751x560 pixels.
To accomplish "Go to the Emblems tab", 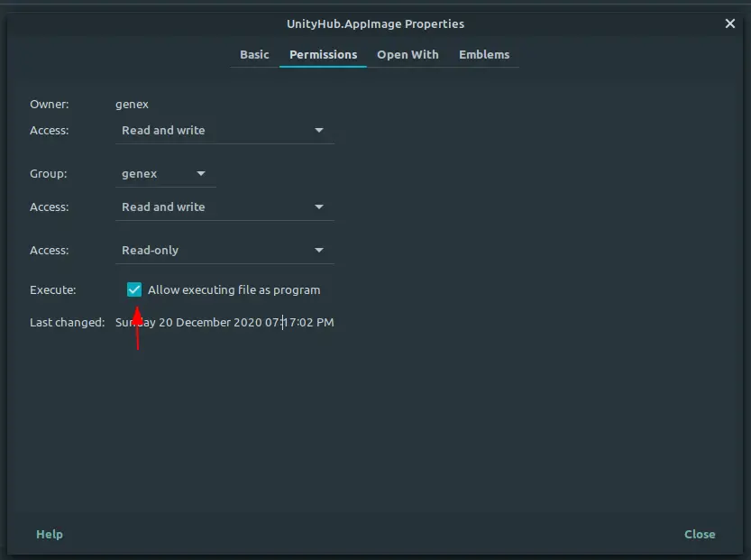I will tap(484, 55).
